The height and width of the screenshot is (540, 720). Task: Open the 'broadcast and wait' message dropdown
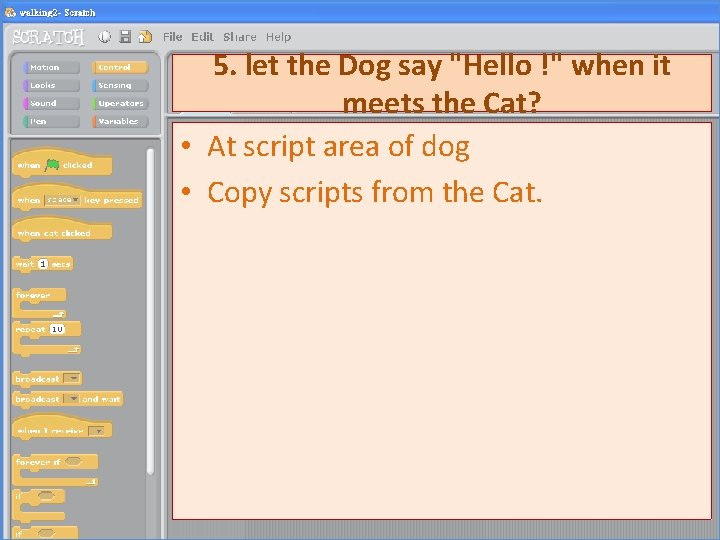click(x=71, y=399)
